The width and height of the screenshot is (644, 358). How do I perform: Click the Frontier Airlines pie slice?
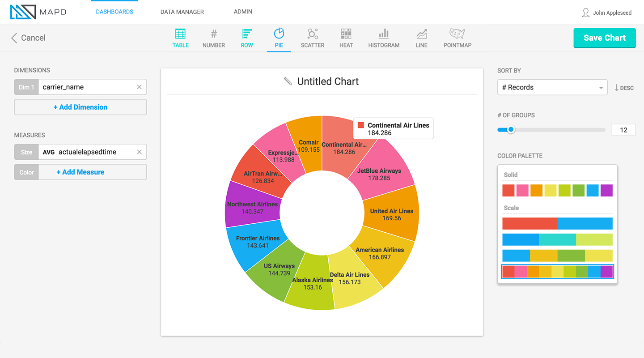pyautogui.click(x=256, y=242)
